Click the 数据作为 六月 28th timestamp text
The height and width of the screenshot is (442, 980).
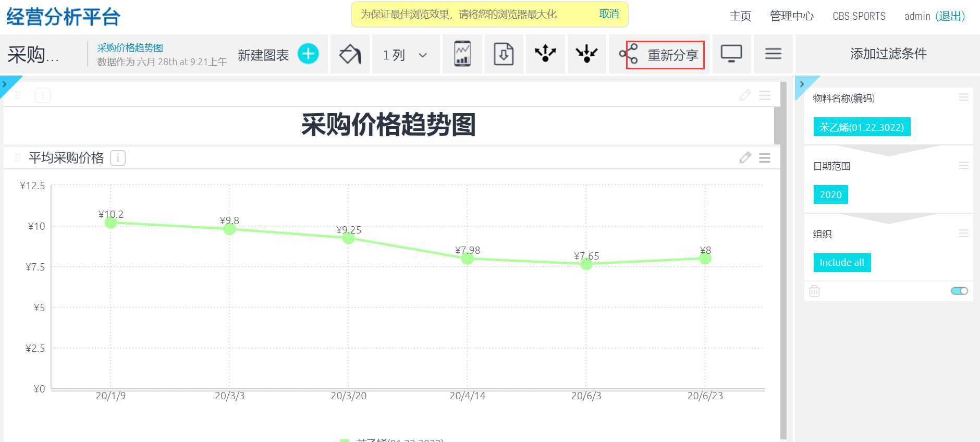(162, 62)
